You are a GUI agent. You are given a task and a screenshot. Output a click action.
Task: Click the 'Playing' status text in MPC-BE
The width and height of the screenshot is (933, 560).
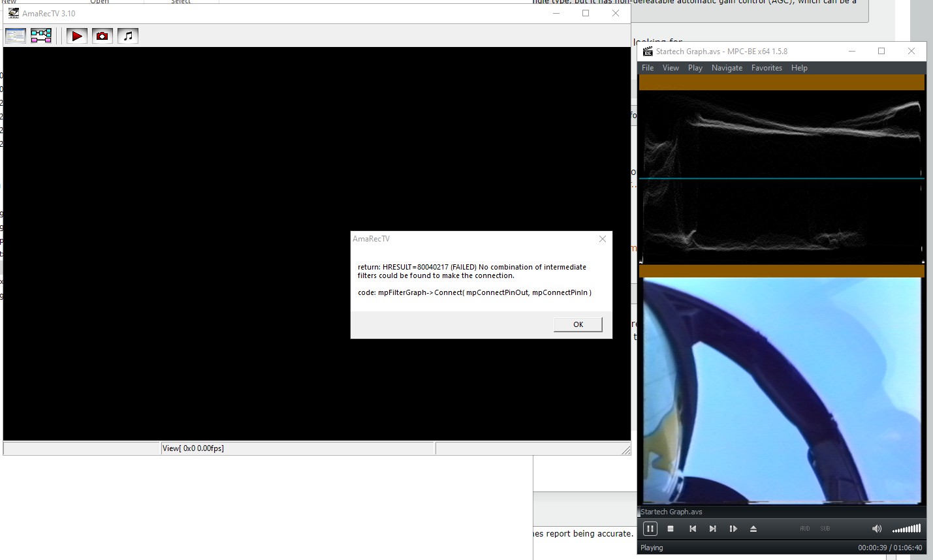[x=652, y=548]
